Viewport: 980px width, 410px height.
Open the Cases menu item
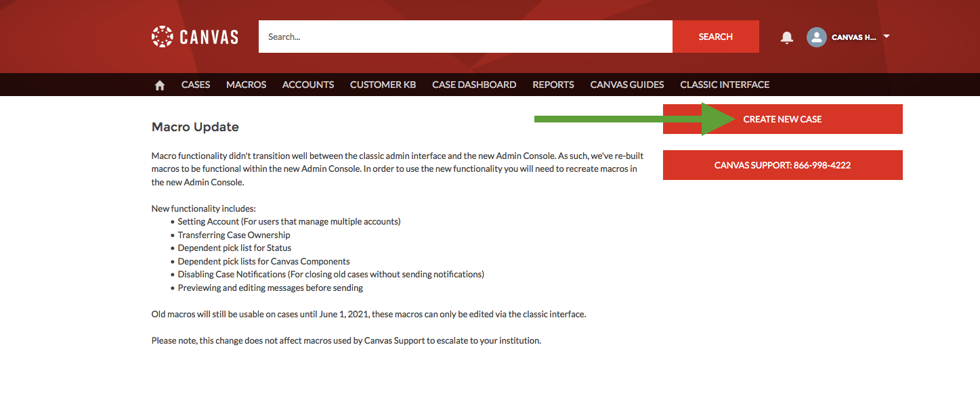pos(196,85)
